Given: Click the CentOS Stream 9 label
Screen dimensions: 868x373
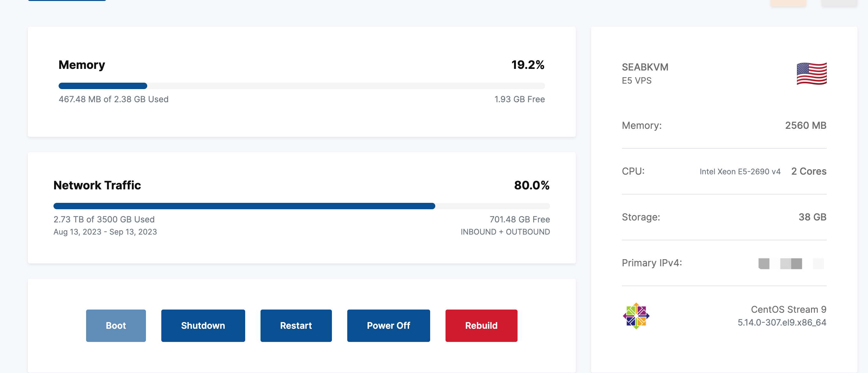Looking at the screenshot, I should pos(789,309).
